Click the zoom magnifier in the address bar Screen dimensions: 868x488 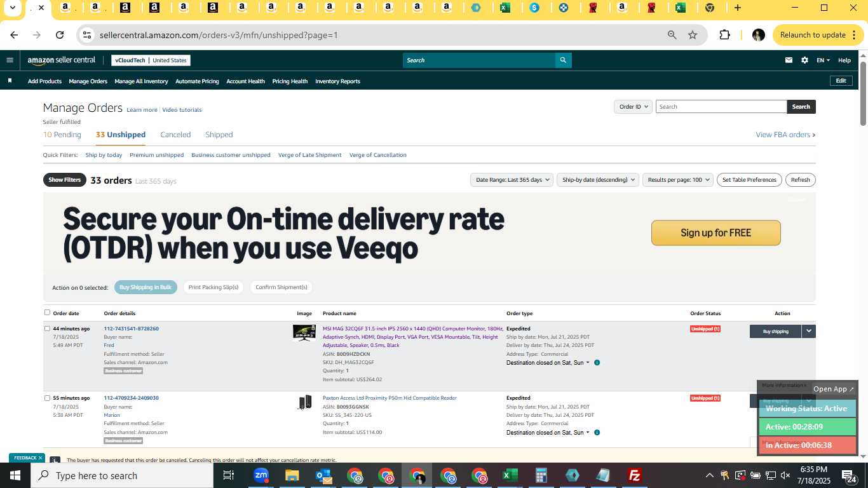click(672, 35)
